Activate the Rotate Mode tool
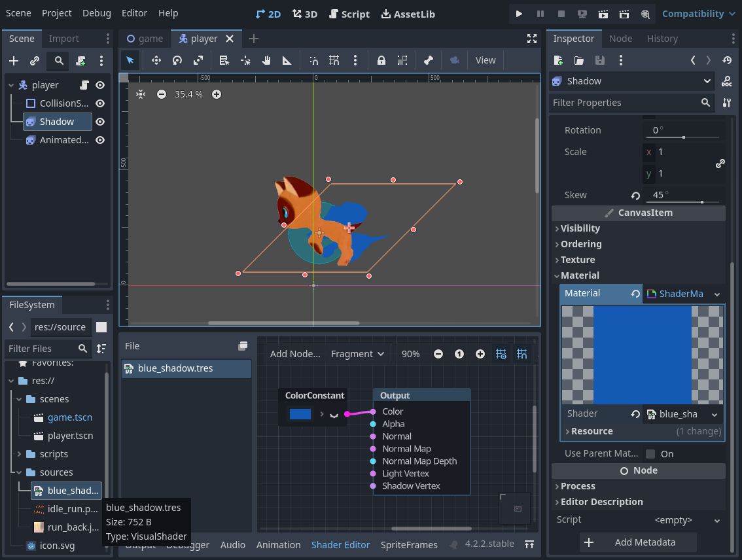 (x=177, y=60)
